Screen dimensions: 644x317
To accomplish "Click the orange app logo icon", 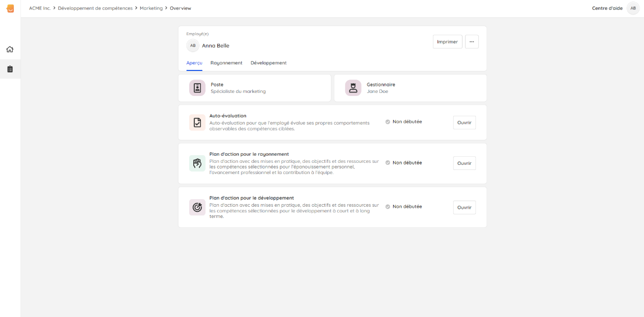I will point(10,9).
